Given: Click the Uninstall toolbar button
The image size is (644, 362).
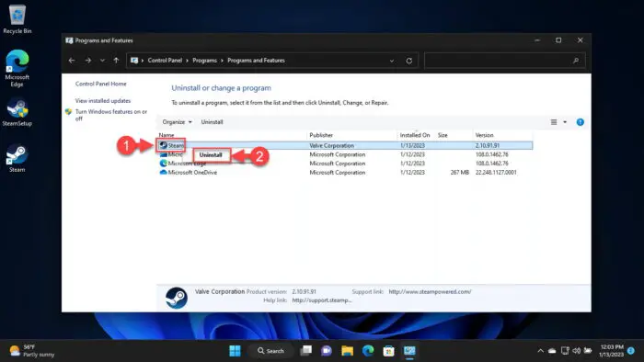Looking at the screenshot, I should pos(212,122).
